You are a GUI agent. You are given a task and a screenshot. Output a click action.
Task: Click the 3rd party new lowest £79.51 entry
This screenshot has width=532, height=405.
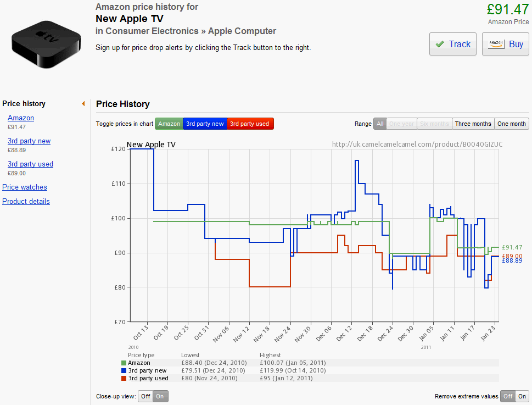[213, 371]
